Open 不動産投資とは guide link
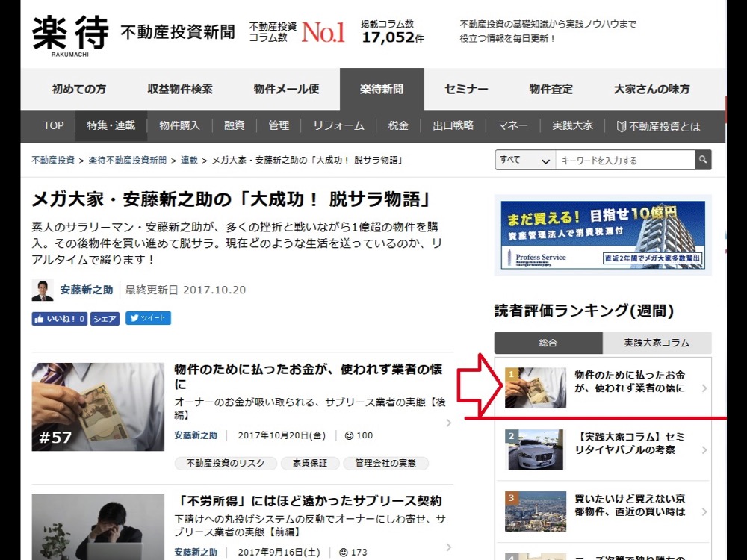Image resolution: width=747 pixels, height=560 pixels. [x=659, y=126]
